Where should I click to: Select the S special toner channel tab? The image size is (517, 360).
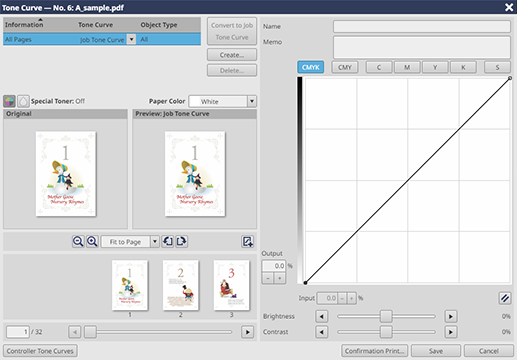tap(497, 67)
